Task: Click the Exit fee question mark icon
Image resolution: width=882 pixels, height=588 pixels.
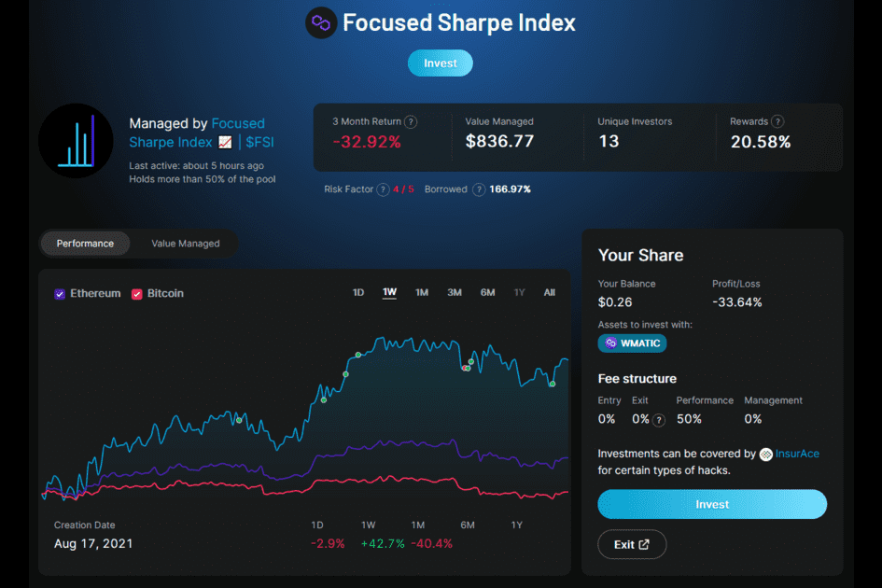Action: 659,419
